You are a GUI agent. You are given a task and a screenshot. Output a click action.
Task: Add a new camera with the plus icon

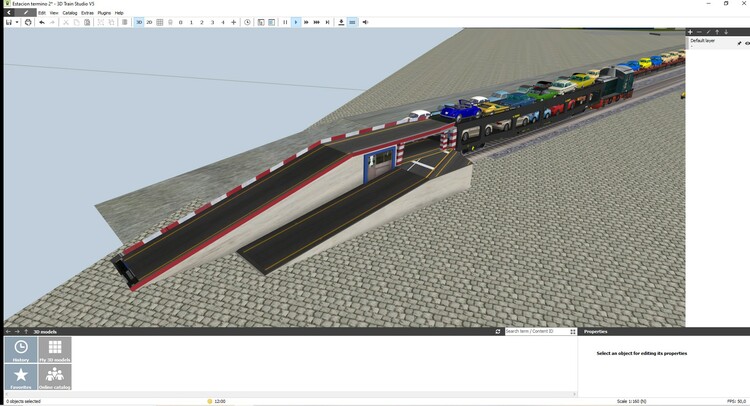(x=233, y=22)
